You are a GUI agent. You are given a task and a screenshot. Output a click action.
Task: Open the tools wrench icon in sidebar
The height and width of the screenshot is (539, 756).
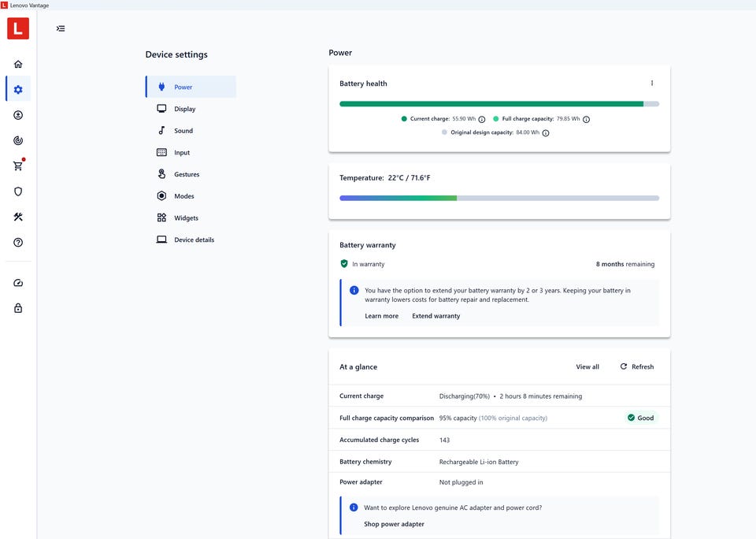point(18,217)
